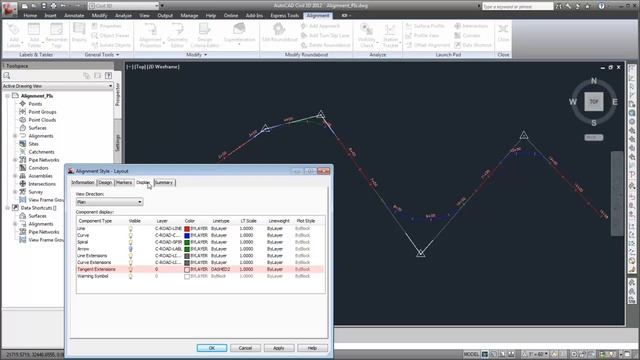
Task: Switch to the Information tab
Action: (83, 182)
